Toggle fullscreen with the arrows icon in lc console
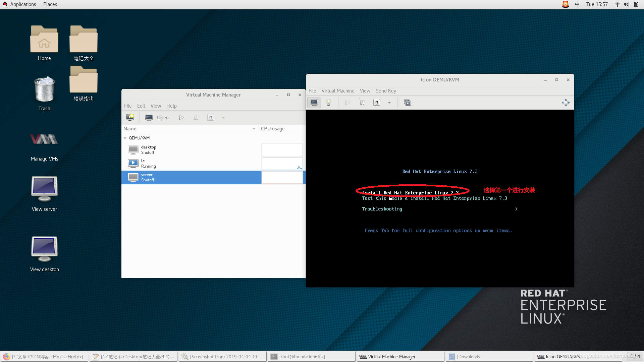 click(x=566, y=103)
